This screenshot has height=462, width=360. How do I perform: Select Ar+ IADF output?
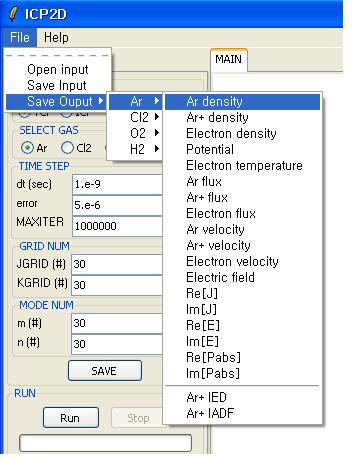coord(243,413)
